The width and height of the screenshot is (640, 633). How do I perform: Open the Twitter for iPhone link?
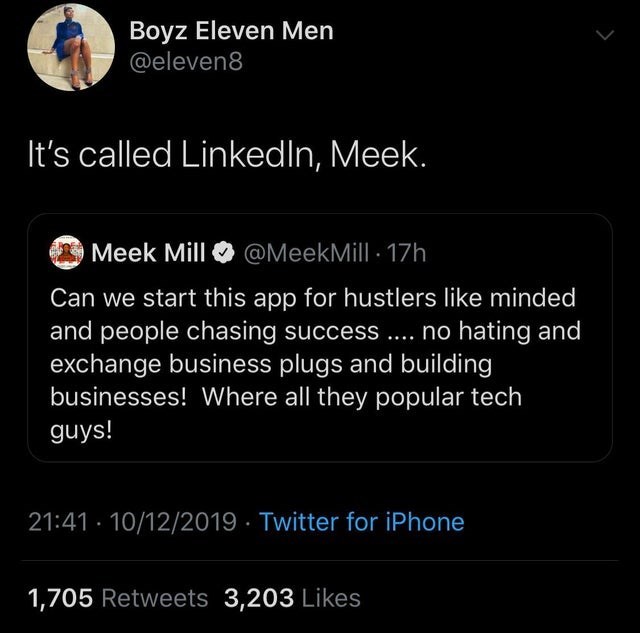click(361, 521)
